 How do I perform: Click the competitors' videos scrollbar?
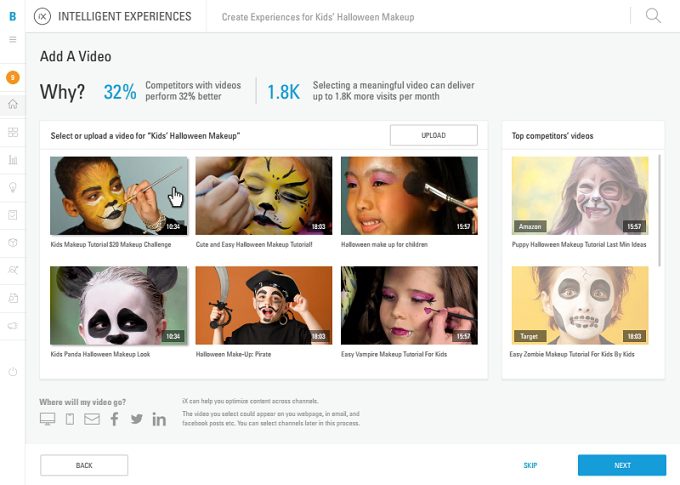(659, 210)
